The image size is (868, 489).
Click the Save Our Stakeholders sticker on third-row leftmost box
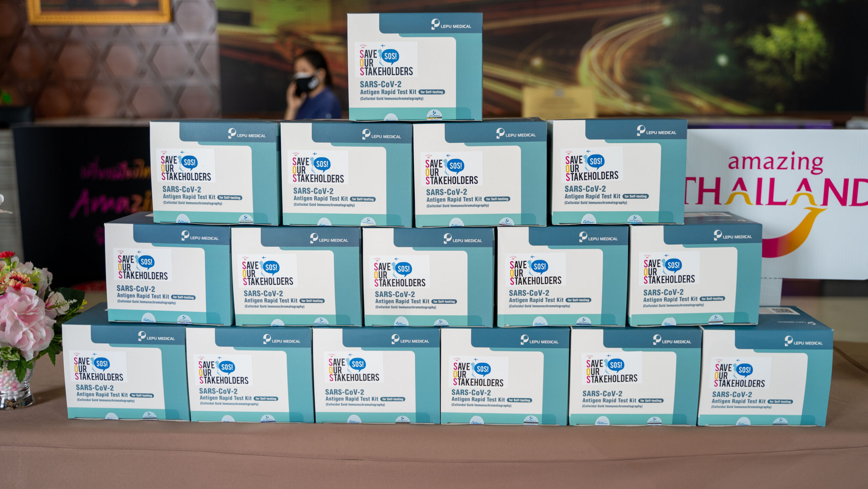coord(142,265)
